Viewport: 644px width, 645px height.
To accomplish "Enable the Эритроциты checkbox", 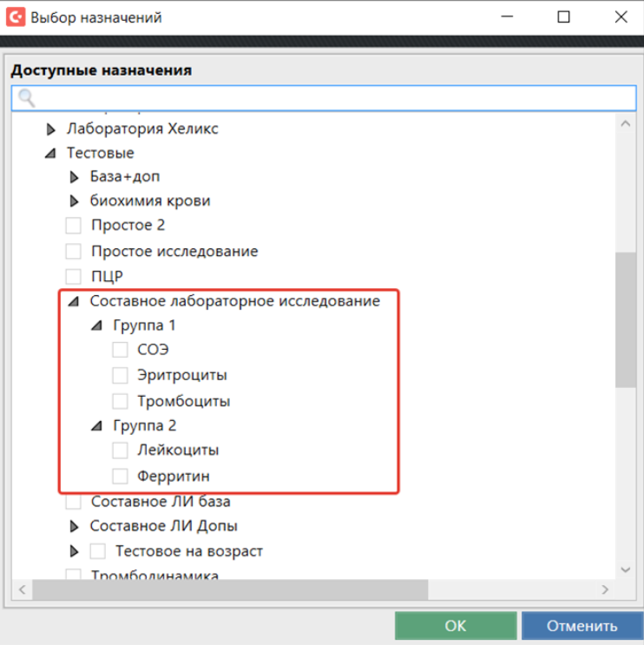I will pyautogui.click(x=121, y=376).
